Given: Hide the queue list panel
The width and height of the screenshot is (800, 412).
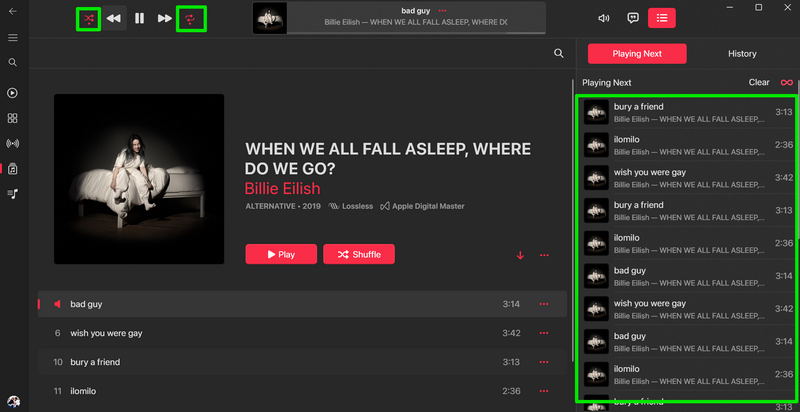Looking at the screenshot, I should 662,18.
